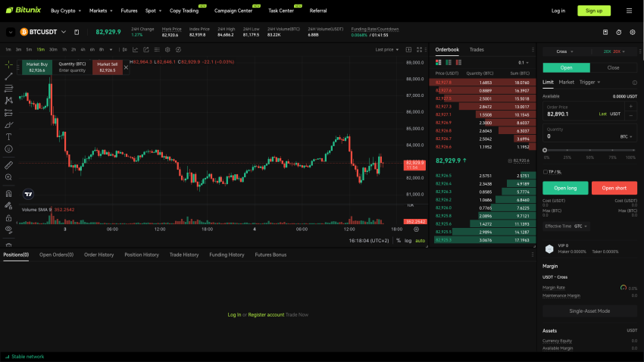Open chart settings gear in chart toolbar
644x362 pixels.
tap(167, 50)
